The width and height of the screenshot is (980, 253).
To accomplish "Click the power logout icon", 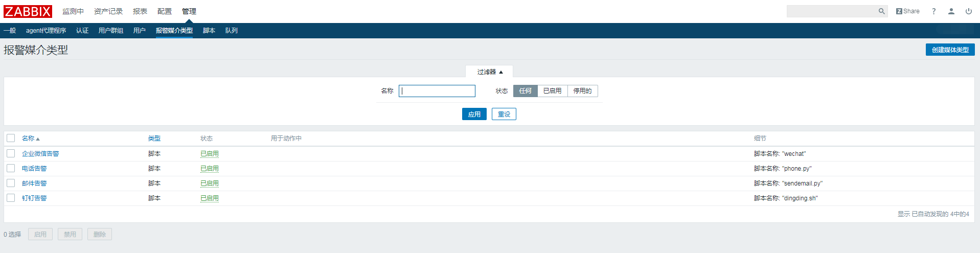I will [x=968, y=11].
